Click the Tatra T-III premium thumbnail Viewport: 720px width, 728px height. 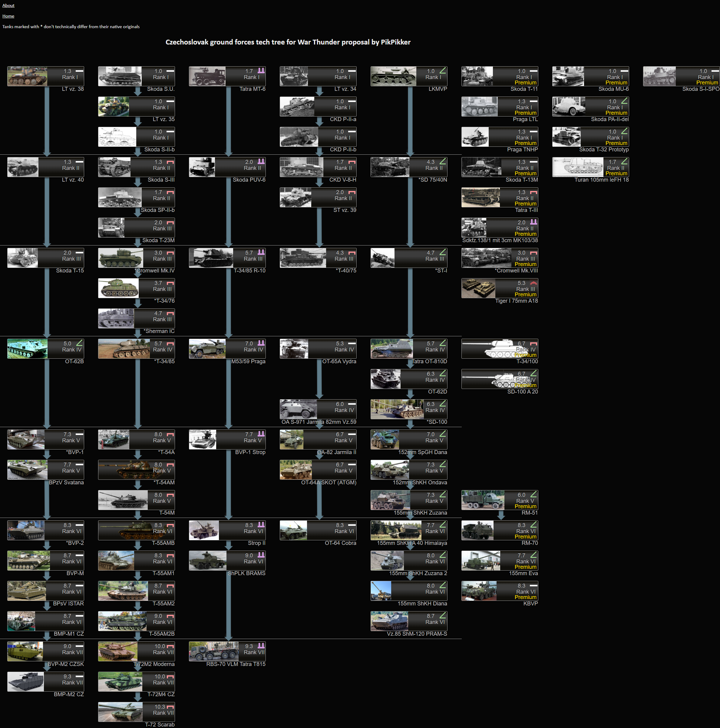tap(481, 197)
